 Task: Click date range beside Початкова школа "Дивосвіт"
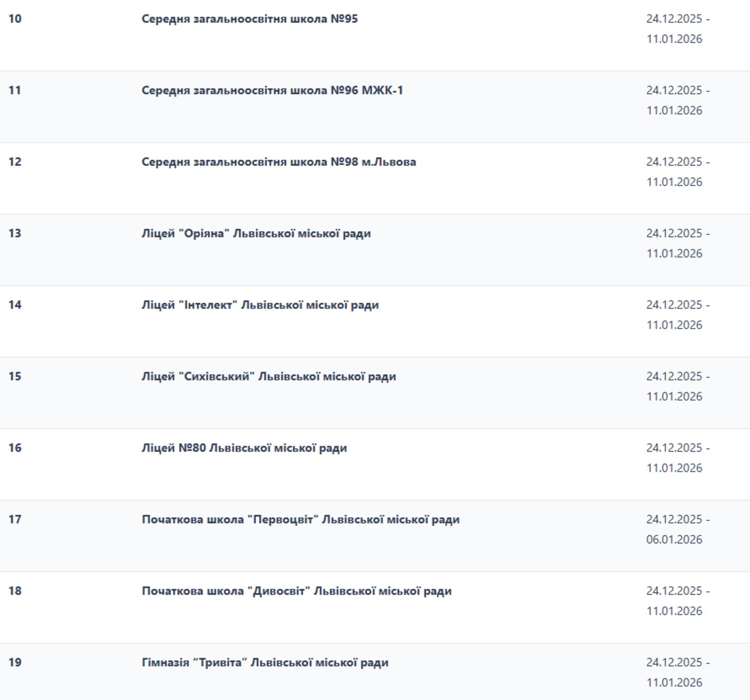pyautogui.click(x=677, y=600)
